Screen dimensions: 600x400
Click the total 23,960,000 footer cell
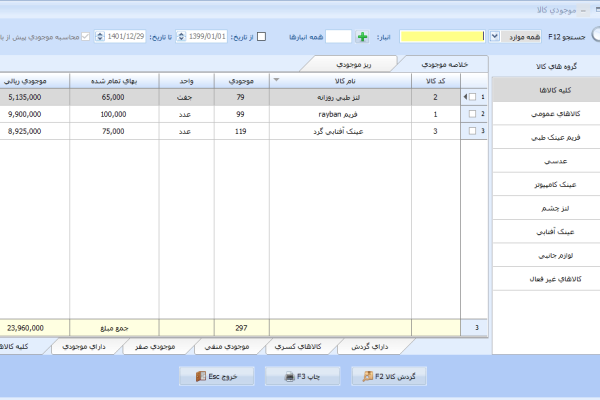coord(34,328)
